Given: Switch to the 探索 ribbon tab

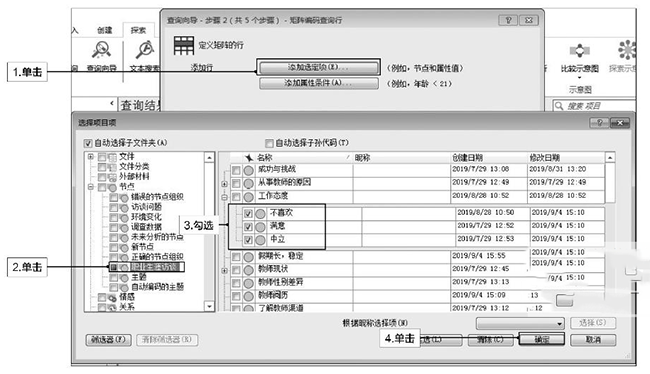Looking at the screenshot, I should pos(138,30).
